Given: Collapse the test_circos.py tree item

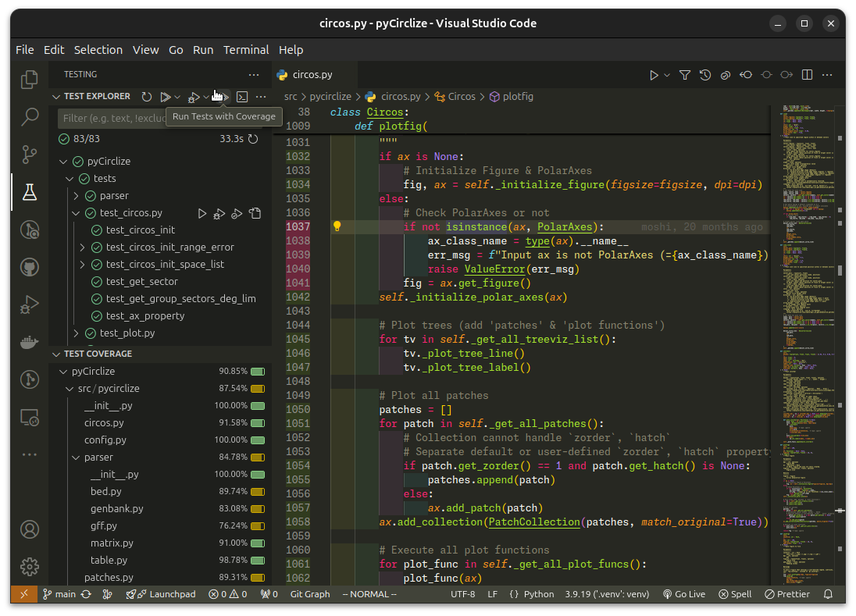Looking at the screenshot, I should click(x=77, y=212).
